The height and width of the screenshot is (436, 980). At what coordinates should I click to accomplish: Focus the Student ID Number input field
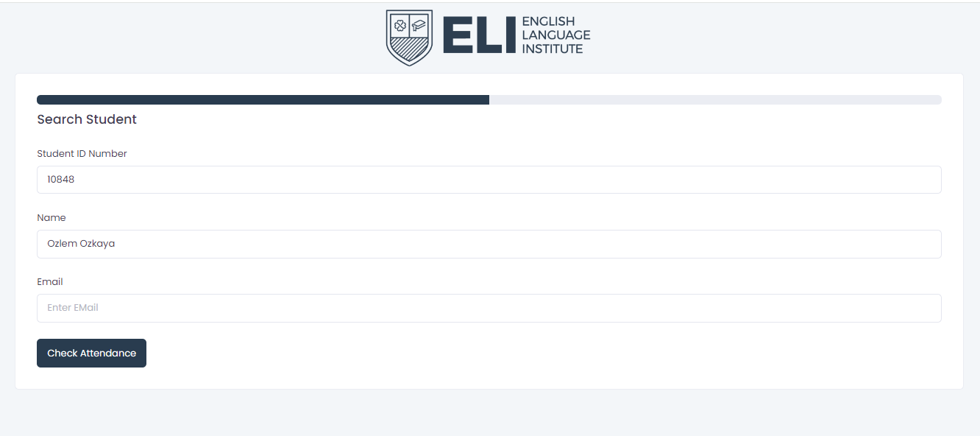coord(489,180)
